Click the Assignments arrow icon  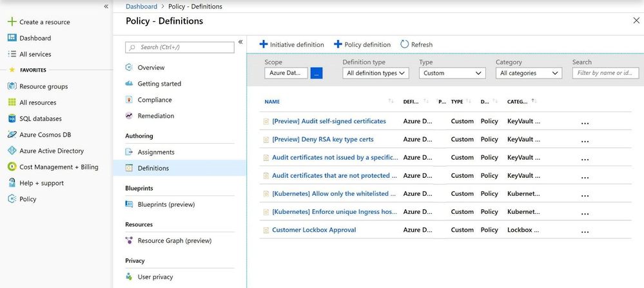point(129,152)
